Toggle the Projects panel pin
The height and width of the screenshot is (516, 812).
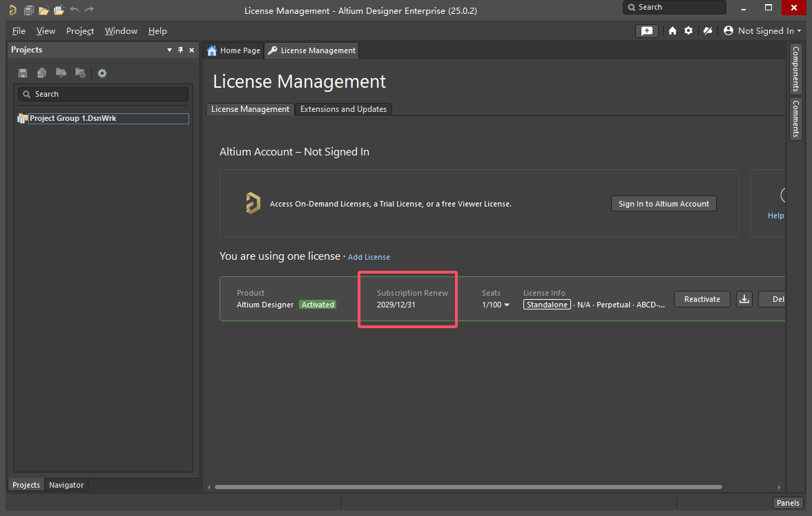pyautogui.click(x=181, y=50)
